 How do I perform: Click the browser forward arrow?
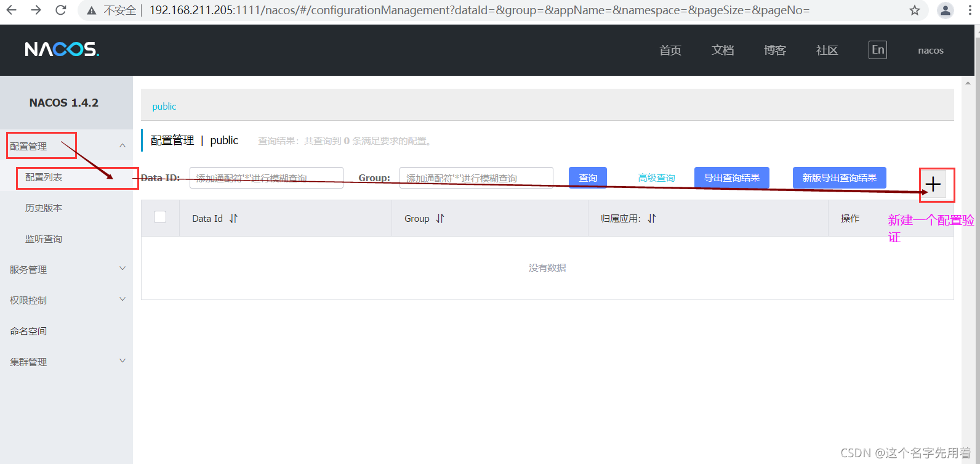[x=36, y=10]
